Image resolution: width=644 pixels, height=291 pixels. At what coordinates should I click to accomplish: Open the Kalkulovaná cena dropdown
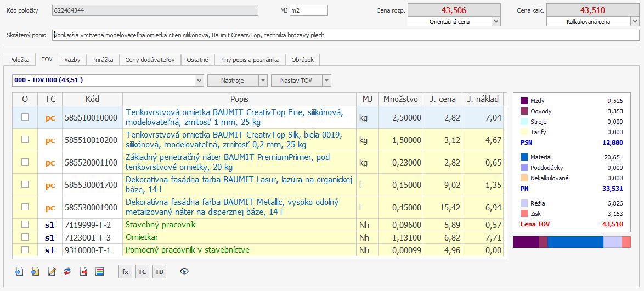click(x=635, y=22)
